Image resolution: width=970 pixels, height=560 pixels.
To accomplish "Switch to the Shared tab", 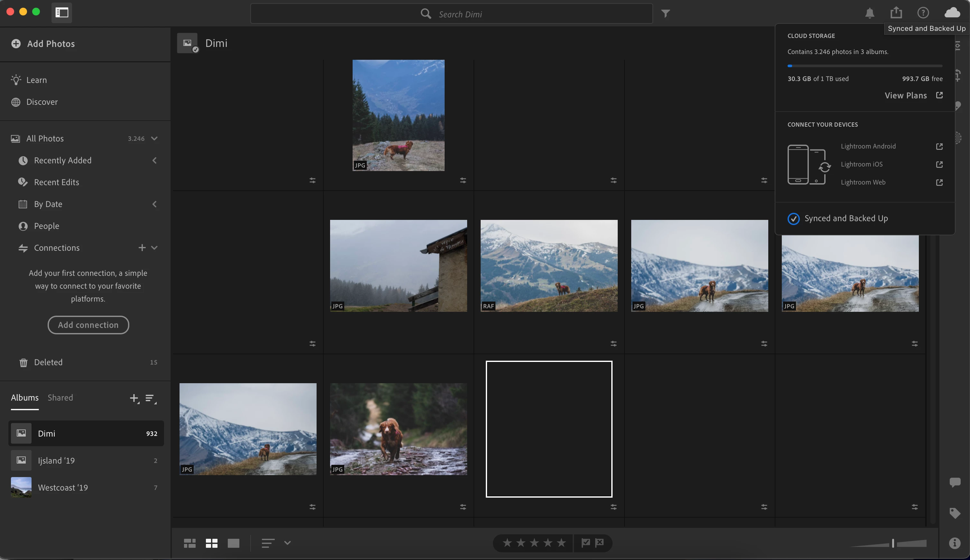I will [60, 398].
